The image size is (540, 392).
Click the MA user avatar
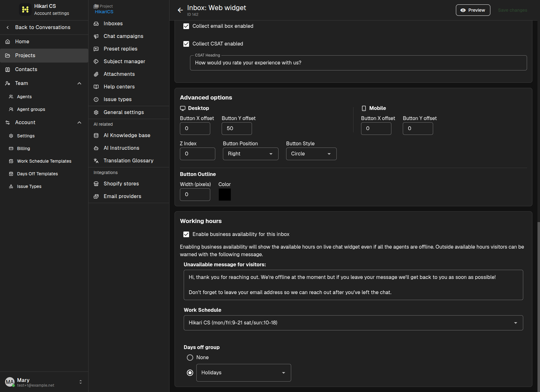10,382
